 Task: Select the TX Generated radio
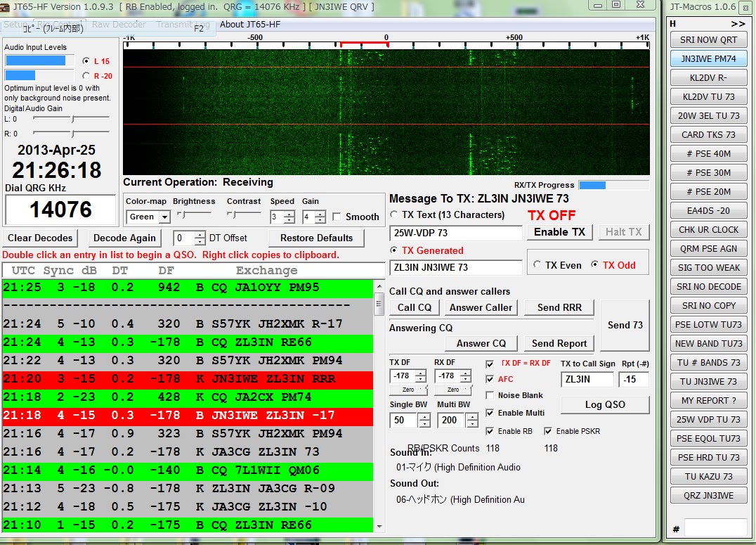click(x=394, y=250)
